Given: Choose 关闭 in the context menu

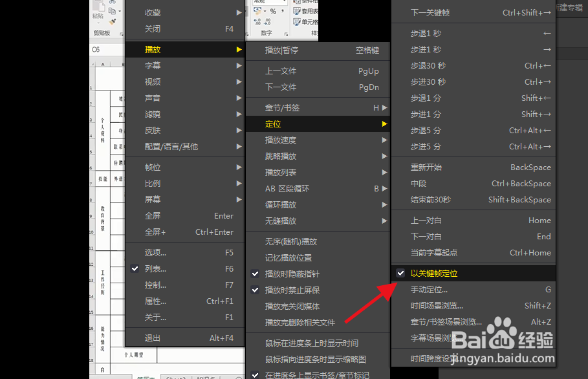Looking at the screenshot, I should coord(185,29).
